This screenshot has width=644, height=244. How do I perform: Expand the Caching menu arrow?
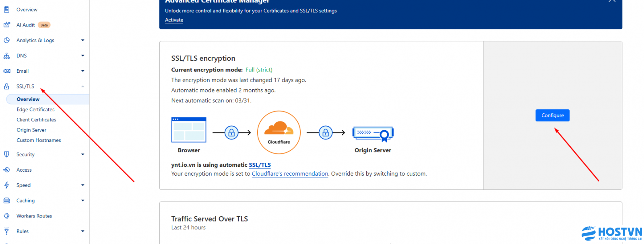pyautogui.click(x=83, y=201)
